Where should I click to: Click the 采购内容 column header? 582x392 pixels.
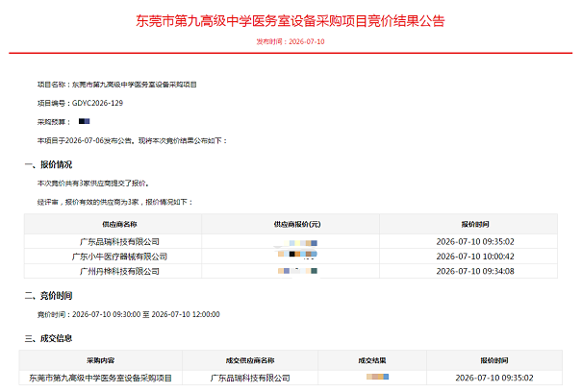101,360
